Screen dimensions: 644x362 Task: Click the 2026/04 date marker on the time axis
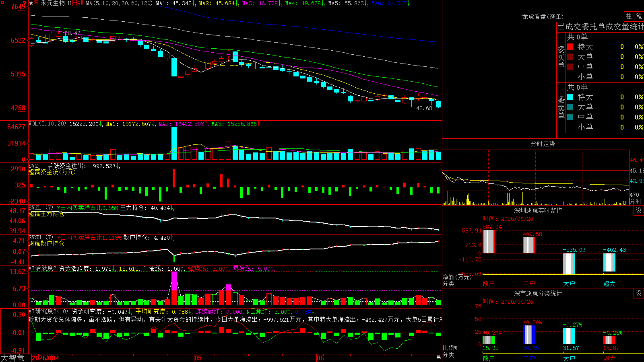45,358
